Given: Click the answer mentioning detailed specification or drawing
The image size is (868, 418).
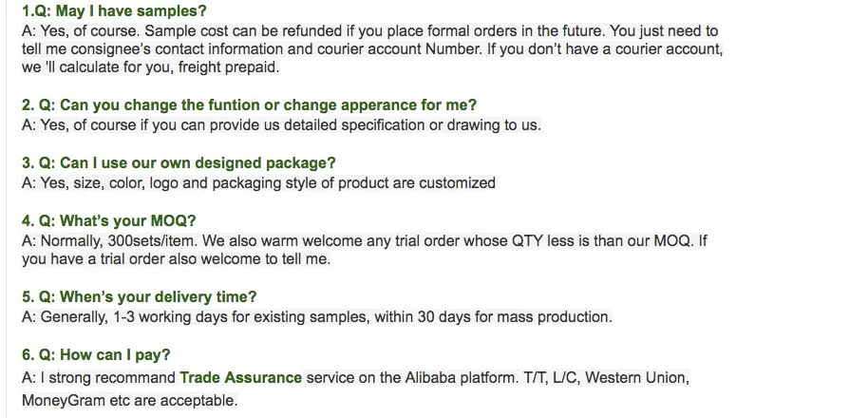Looking at the screenshot, I should (282, 125).
